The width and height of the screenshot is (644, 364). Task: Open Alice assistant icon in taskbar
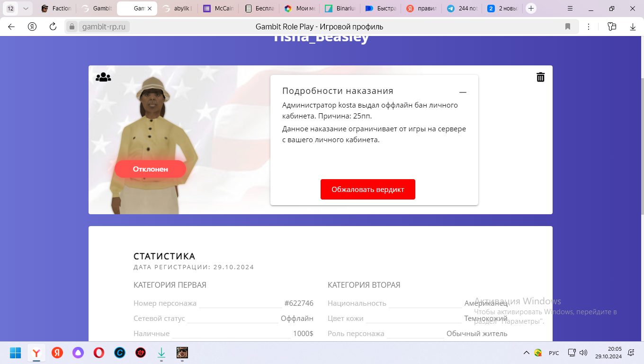click(x=78, y=353)
